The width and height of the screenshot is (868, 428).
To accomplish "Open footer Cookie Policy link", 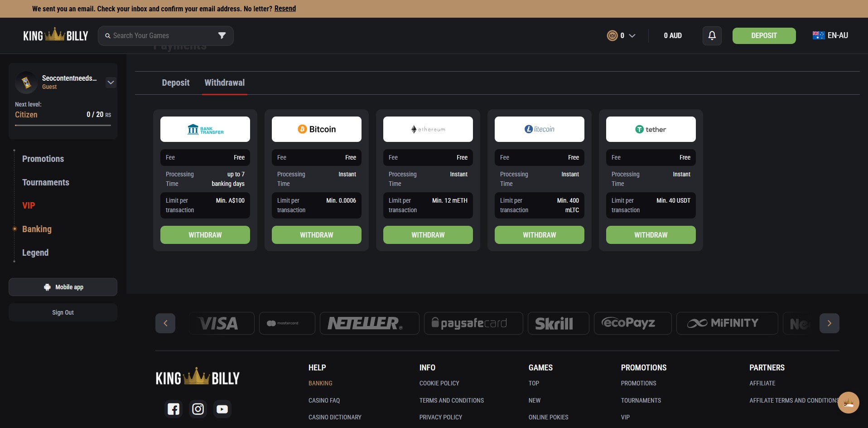I will tap(439, 383).
